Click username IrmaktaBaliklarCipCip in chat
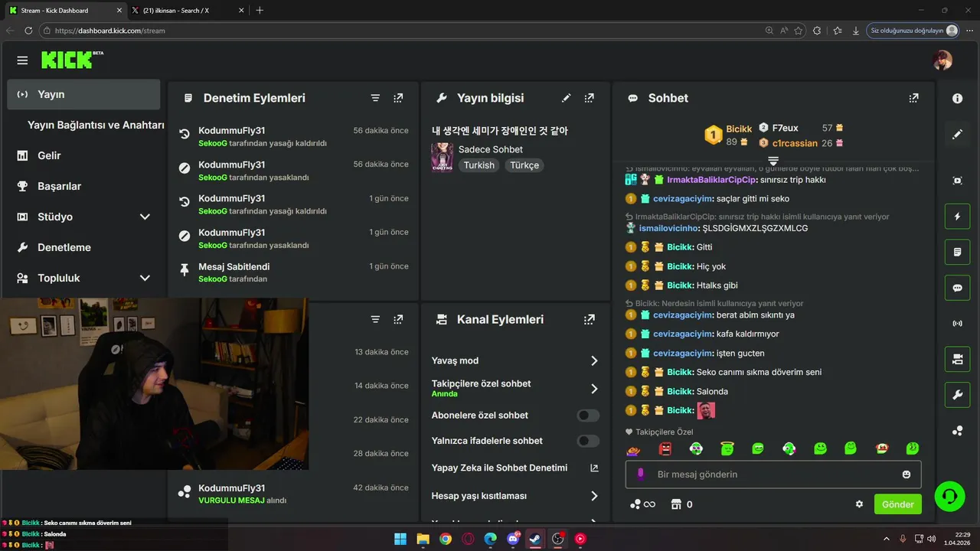Image resolution: width=980 pixels, height=551 pixels. [711, 180]
